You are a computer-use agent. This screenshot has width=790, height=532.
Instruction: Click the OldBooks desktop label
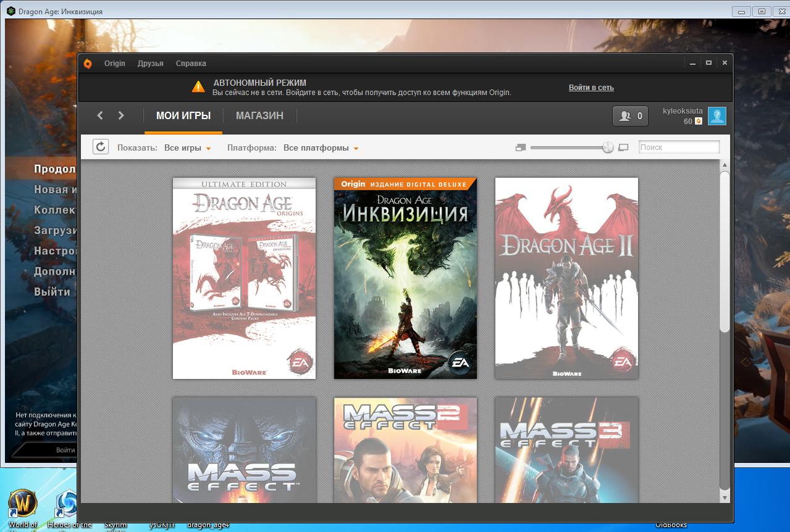pyautogui.click(x=671, y=525)
